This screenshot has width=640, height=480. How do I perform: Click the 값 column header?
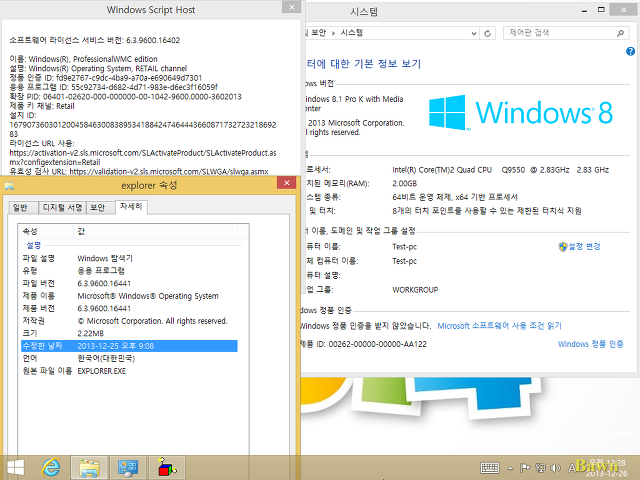pos(156,231)
